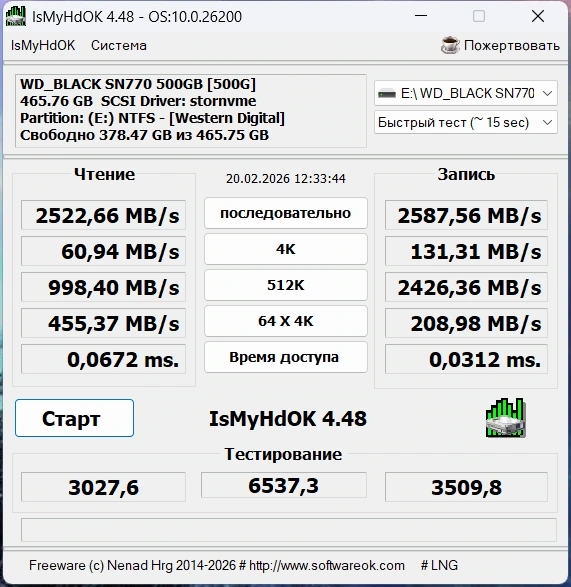Click the 64x4K read value 455,37 MB/s

point(103,323)
